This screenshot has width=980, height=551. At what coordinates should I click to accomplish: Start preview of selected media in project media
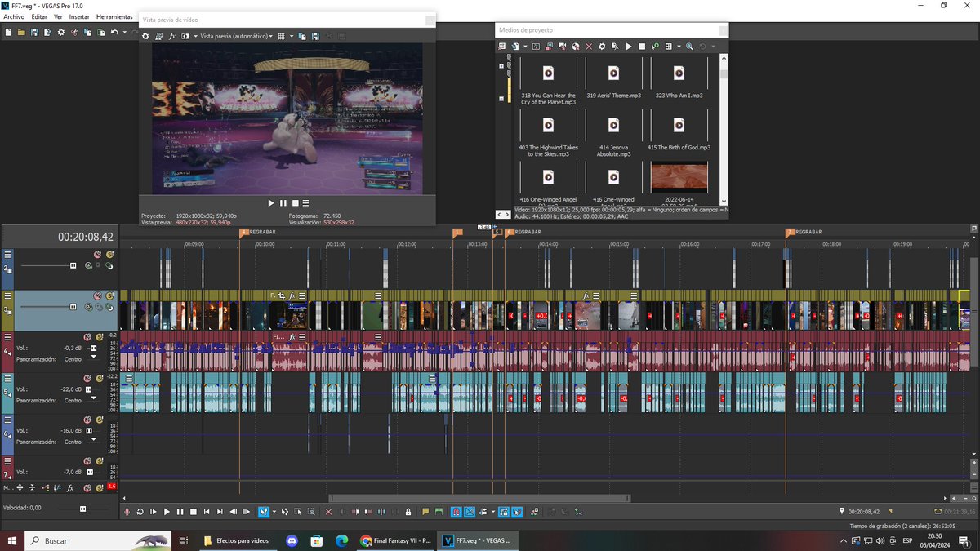point(629,47)
